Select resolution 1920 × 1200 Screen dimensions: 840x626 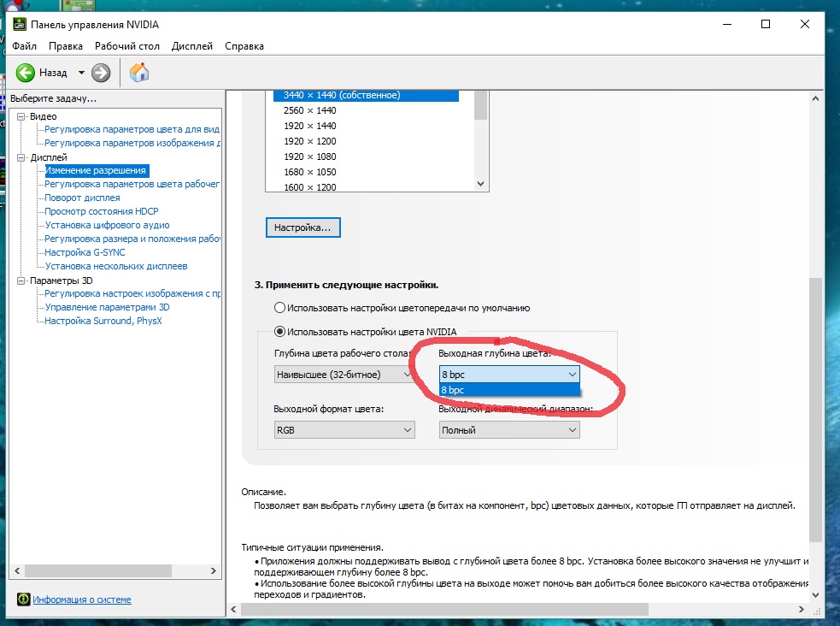309,141
